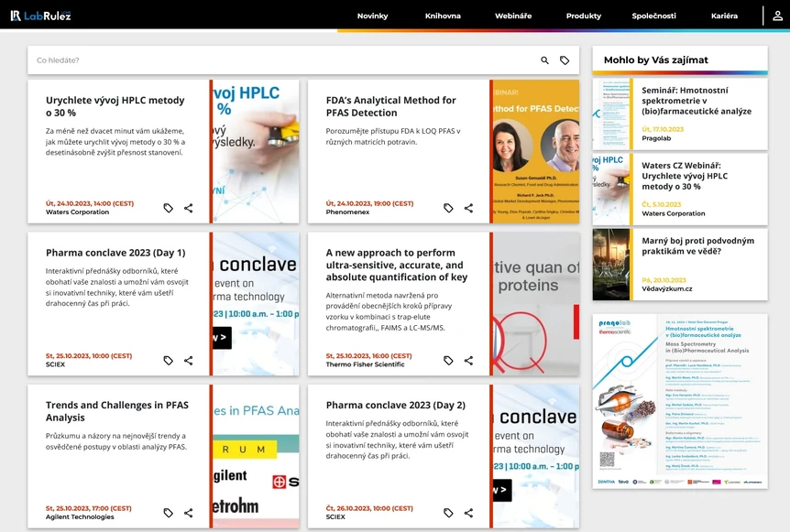Click the HPLC webinar card banner image
Screen dimensions: 790x532
coord(256,151)
